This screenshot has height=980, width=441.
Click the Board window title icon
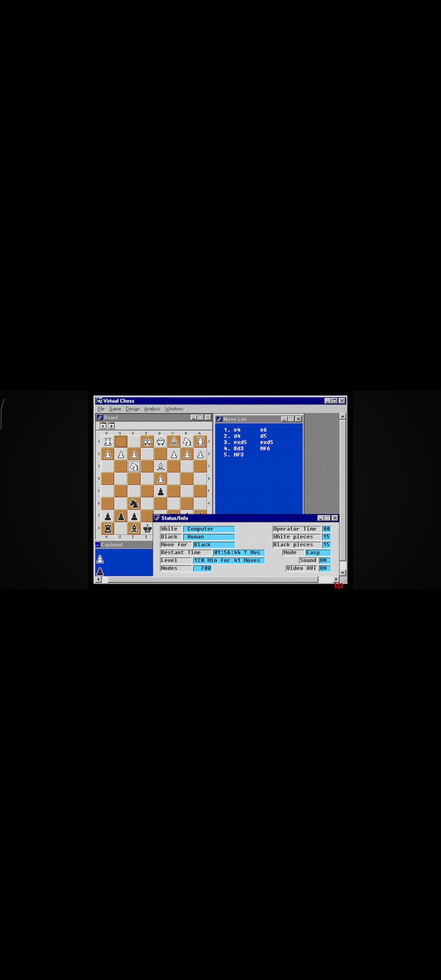click(100, 417)
